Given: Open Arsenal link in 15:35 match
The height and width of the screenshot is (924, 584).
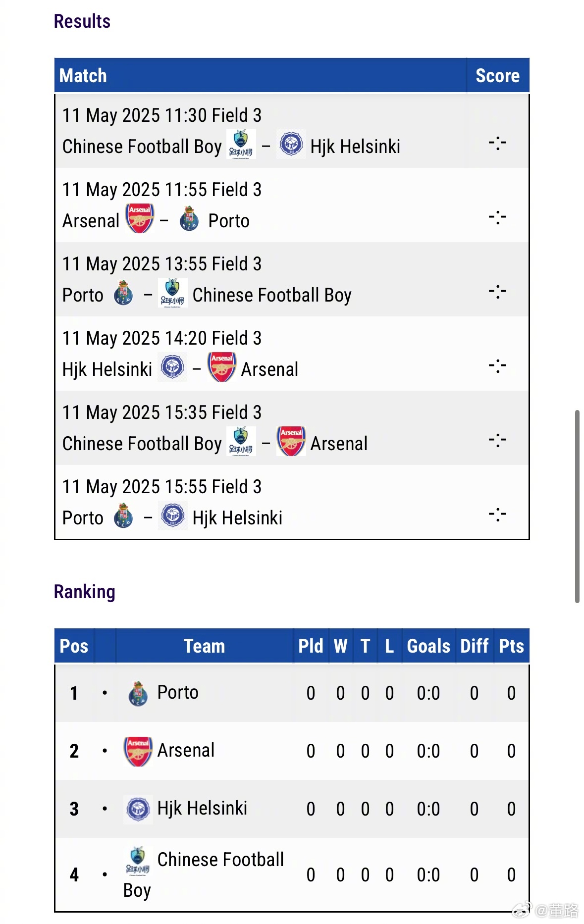Looking at the screenshot, I should coord(339,444).
